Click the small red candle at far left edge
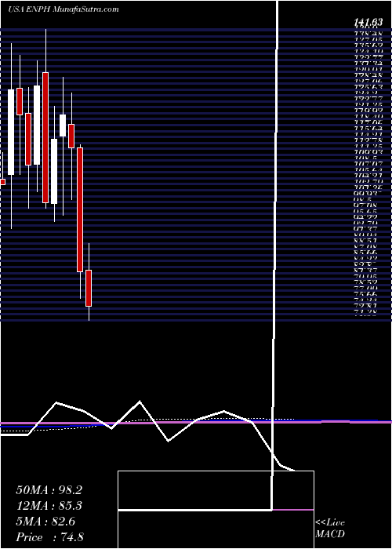This screenshot has height=549, width=392. (2, 182)
